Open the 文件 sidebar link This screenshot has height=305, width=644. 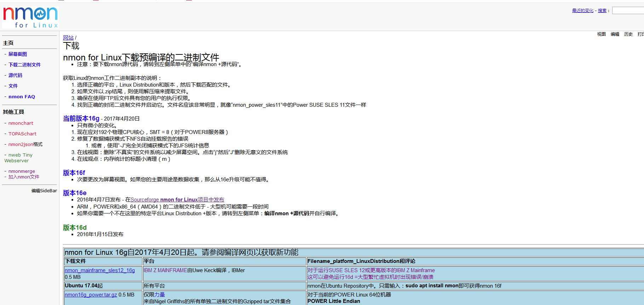pos(13,86)
